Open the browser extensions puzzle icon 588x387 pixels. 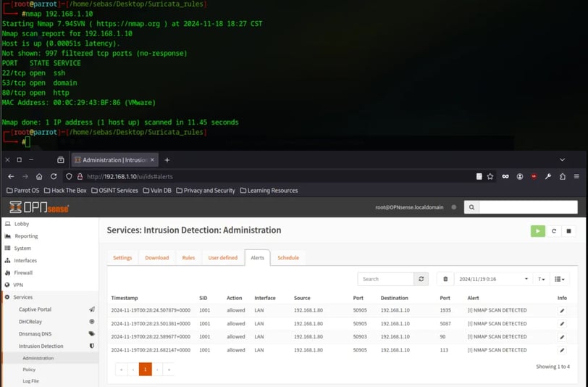coord(562,176)
